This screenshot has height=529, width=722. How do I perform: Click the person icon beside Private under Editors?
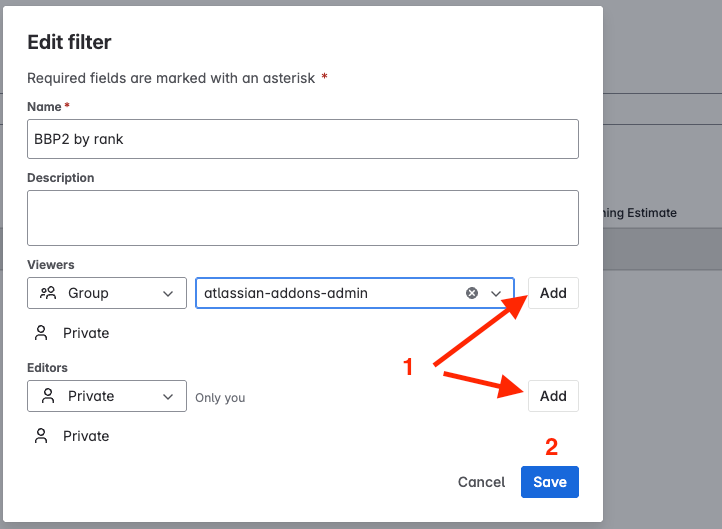coord(41,436)
